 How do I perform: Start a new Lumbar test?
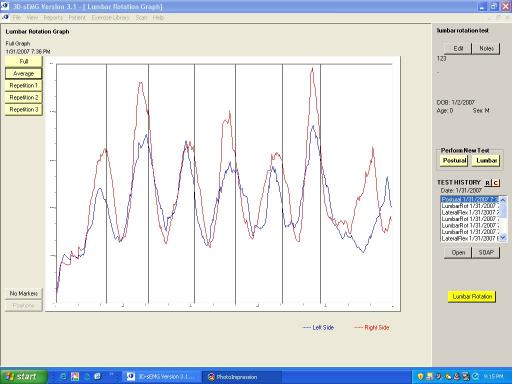pos(486,160)
